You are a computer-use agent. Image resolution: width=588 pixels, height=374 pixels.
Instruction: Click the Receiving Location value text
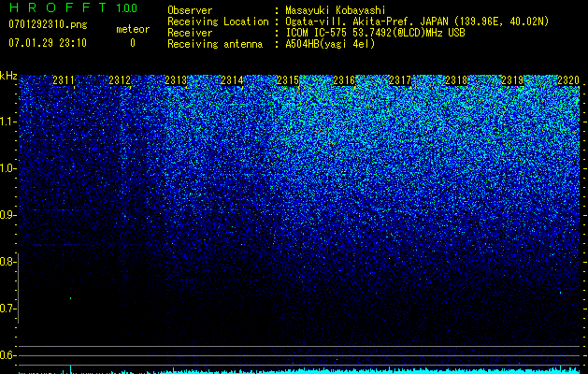(417, 22)
